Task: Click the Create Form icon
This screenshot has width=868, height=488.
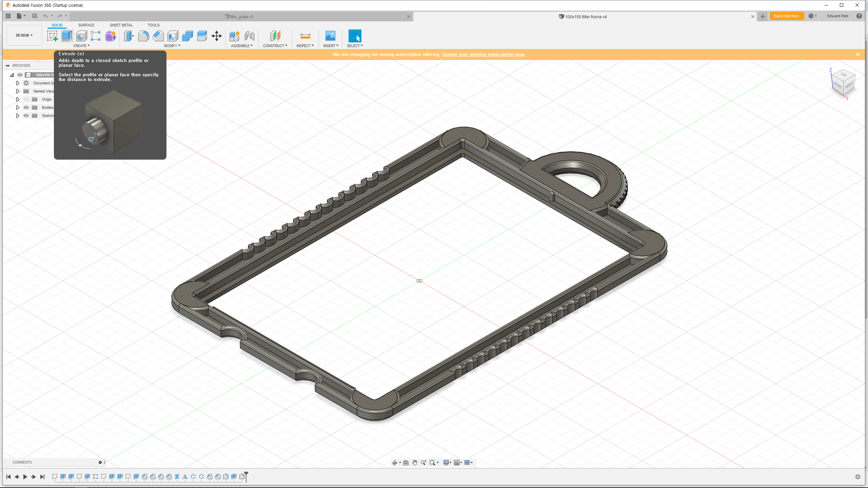Action: [111, 36]
